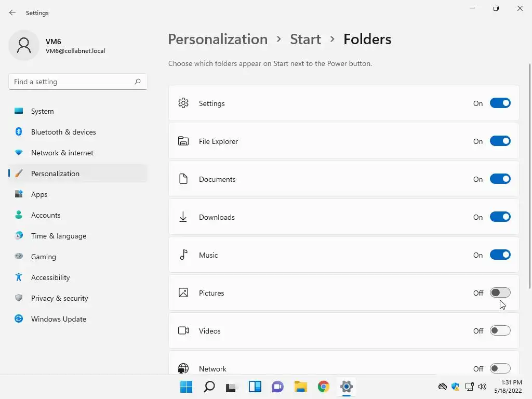The width and height of the screenshot is (532, 399).
Task: Turn off the Music folder toggle
Action: [x=500, y=255]
